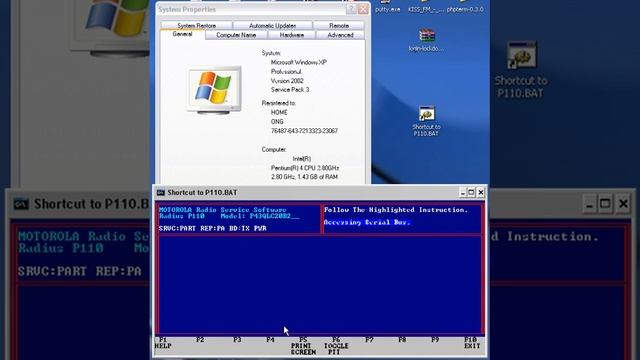Image resolution: width=640 pixels, height=360 pixels.
Task: Click the F9 function key label
Action: (435, 340)
